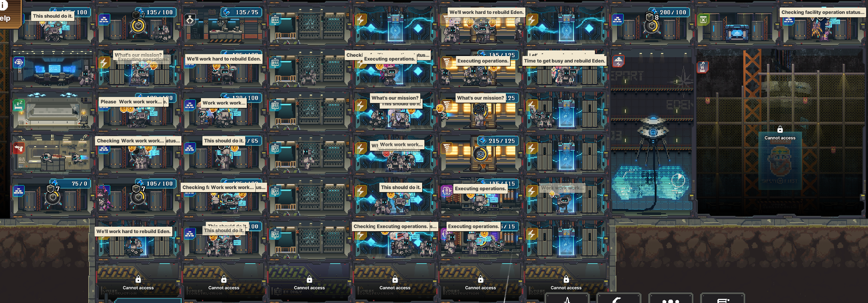This screenshot has width=868, height=303.
Task: Select the '215 / 125' energy counter
Action: (498, 141)
